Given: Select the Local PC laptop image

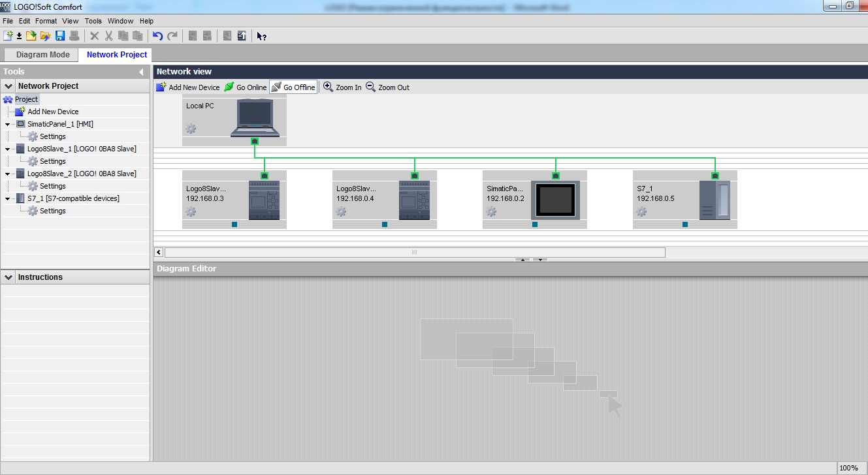Looking at the screenshot, I should tap(255, 118).
